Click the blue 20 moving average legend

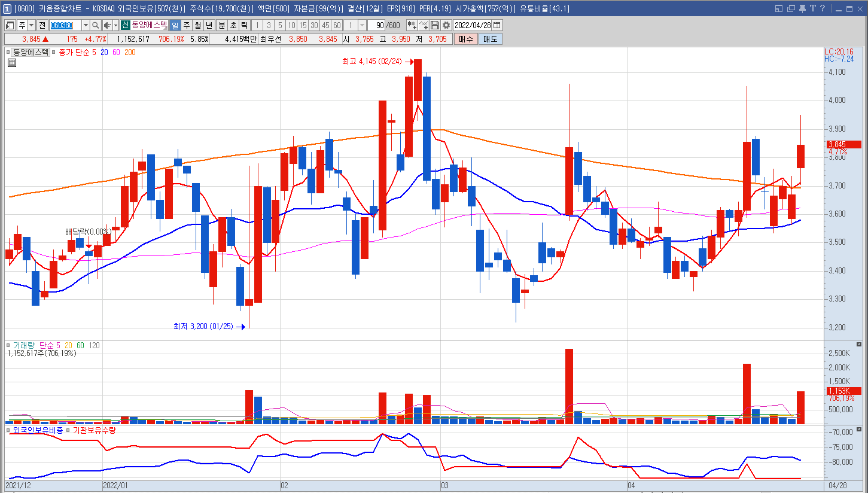coord(104,52)
